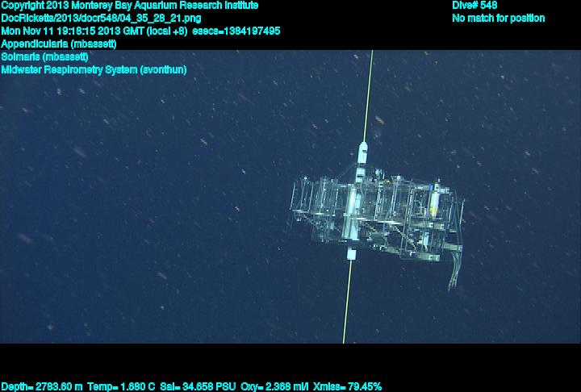
Task: Click the file path DocRicketts/2013/docr548/04_35_28_21.png
Action: pos(101,19)
